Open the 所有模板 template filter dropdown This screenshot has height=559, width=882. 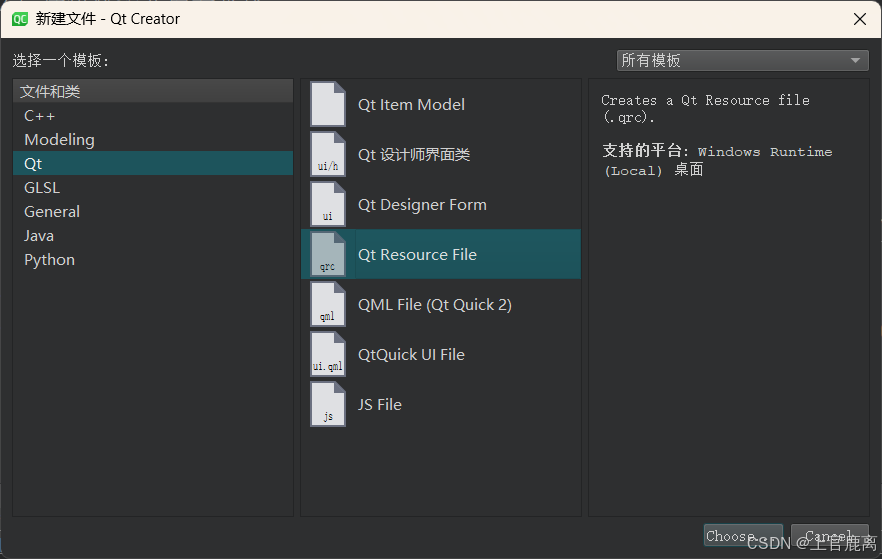(742, 60)
